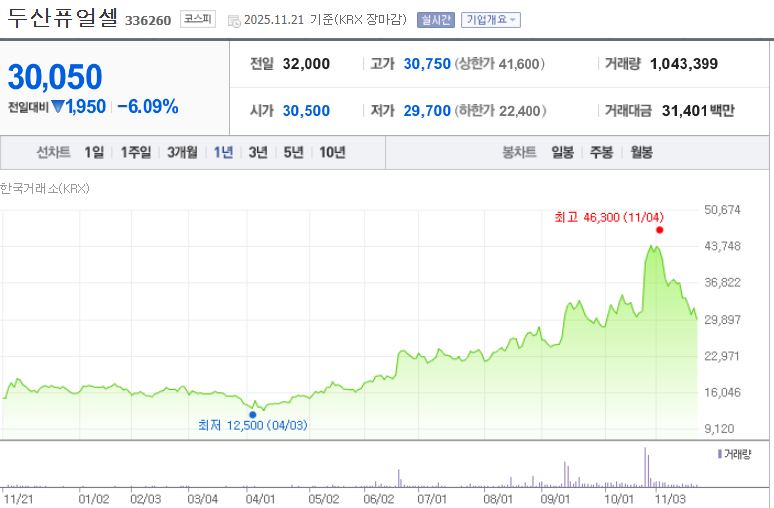
Task: Select the 1주일 line chart tab
Action: (x=136, y=153)
